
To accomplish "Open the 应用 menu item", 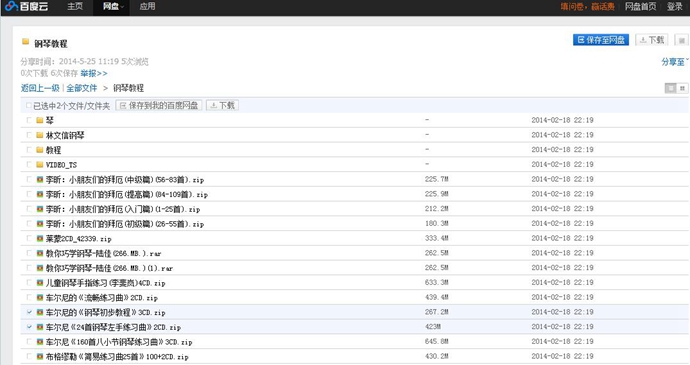I will tap(147, 7).
